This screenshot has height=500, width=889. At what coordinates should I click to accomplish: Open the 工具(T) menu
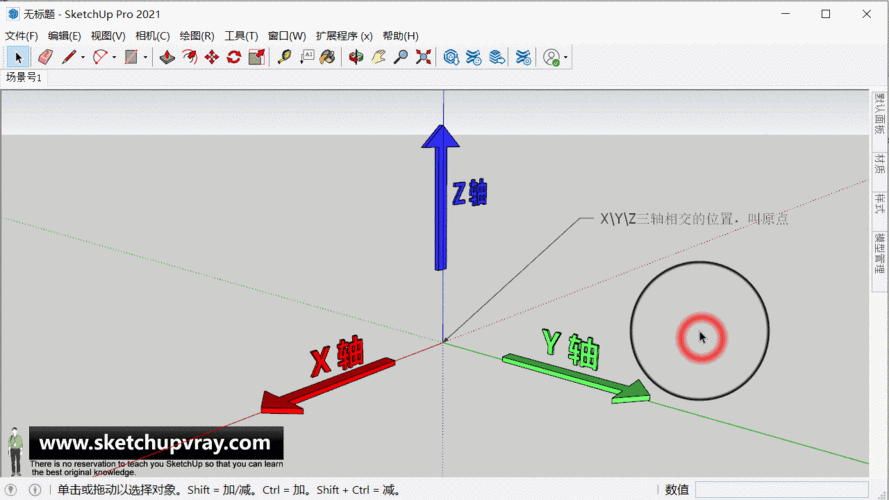click(x=241, y=36)
